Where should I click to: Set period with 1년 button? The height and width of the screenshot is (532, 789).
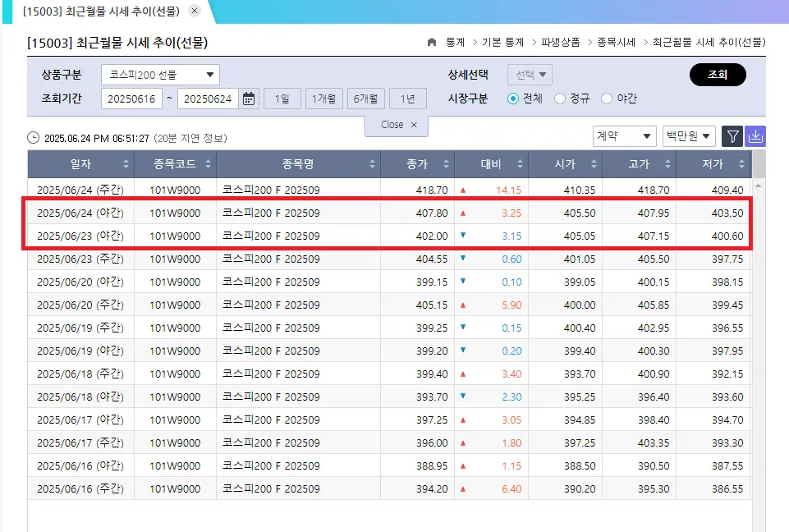(407, 99)
